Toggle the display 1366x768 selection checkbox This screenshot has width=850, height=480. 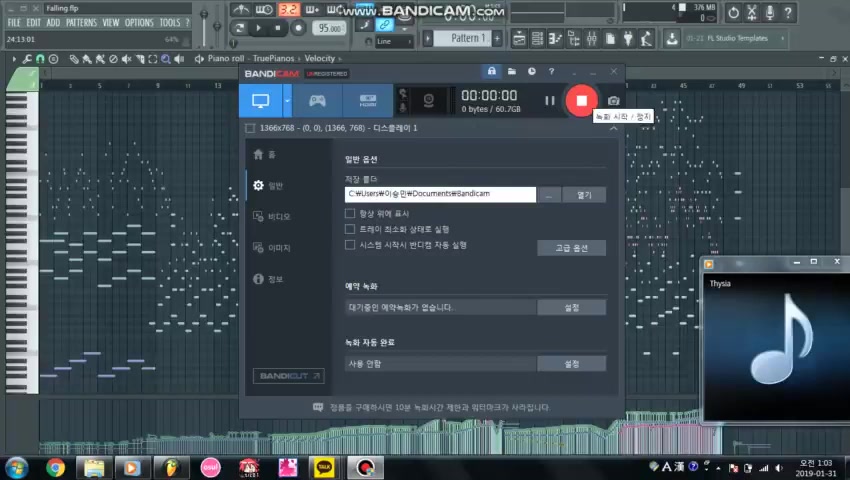pyautogui.click(x=250, y=128)
